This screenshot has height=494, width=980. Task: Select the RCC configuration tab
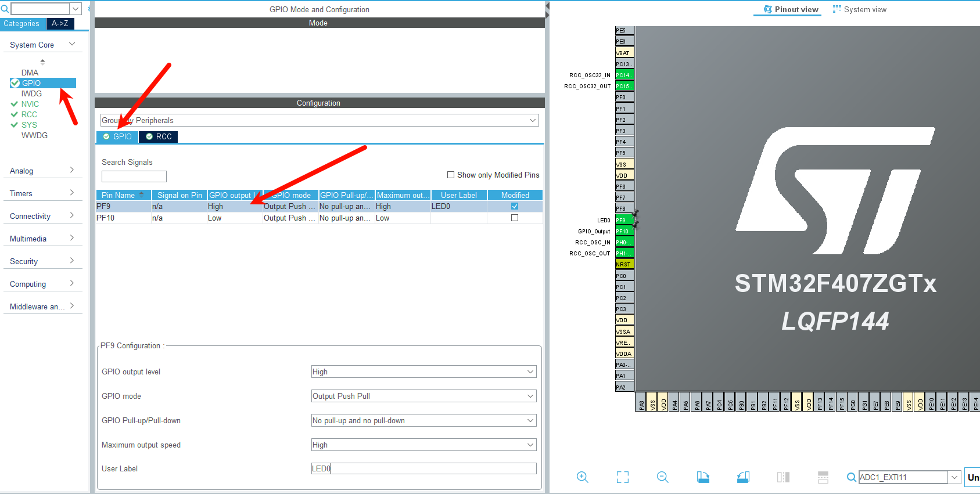[x=159, y=136]
